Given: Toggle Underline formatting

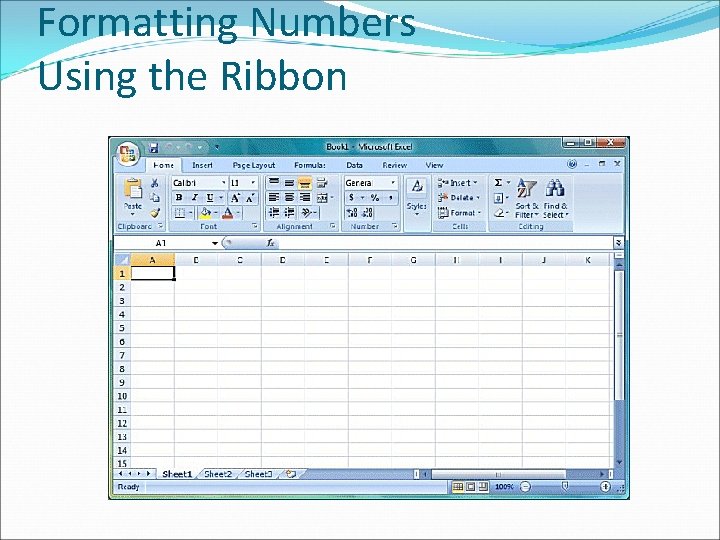Looking at the screenshot, I should tap(210, 197).
